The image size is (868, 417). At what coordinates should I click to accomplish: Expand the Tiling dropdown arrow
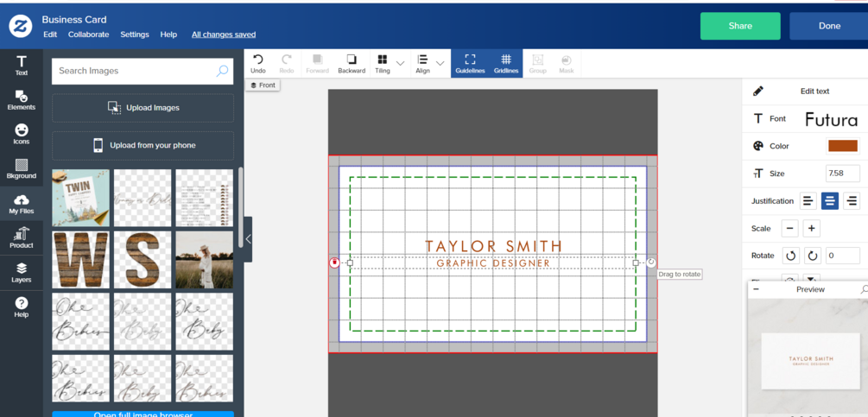point(400,63)
